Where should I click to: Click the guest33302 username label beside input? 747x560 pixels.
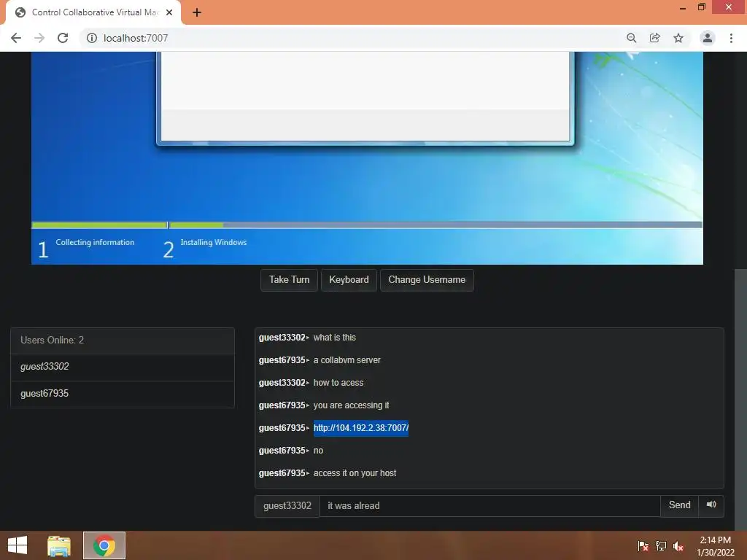point(287,506)
